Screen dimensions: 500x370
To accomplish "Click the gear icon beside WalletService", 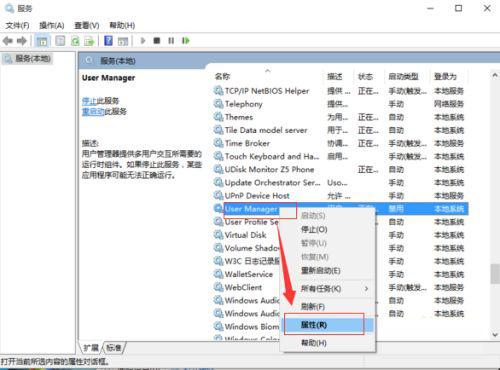I will coord(218,274).
